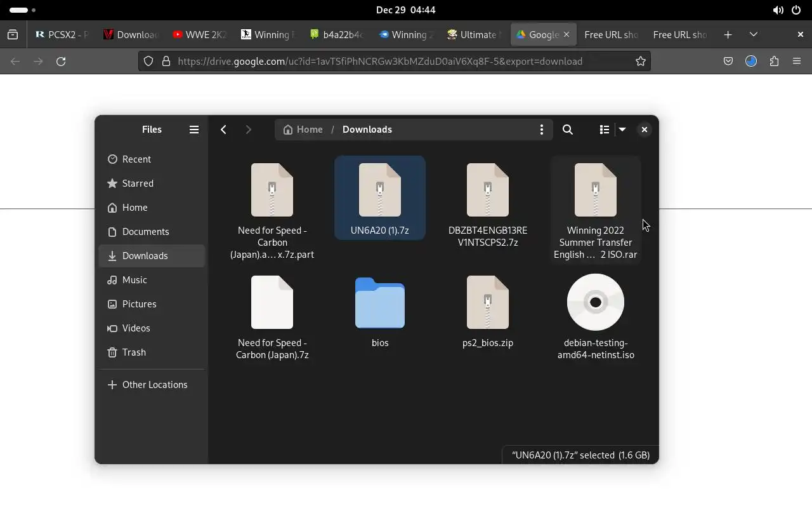Open a new browser tab
Image resolution: width=812 pixels, height=508 pixels.
click(728, 35)
